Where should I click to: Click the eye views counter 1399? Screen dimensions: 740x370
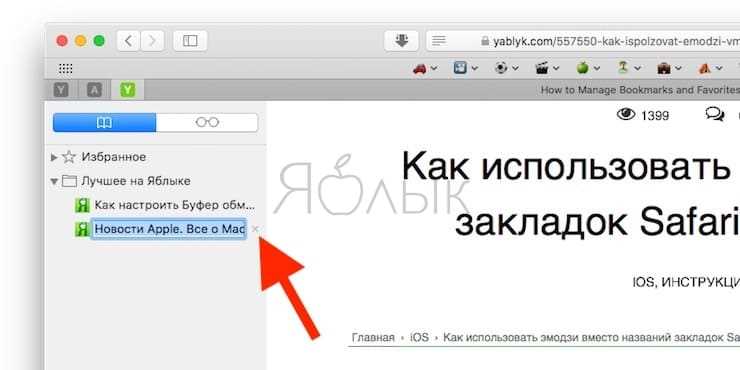(643, 115)
